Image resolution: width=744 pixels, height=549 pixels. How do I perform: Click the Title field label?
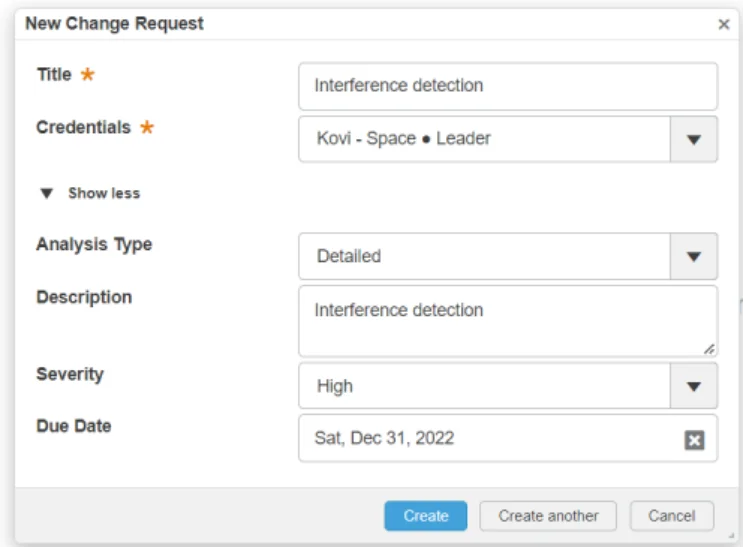click(x=54, y=75)
